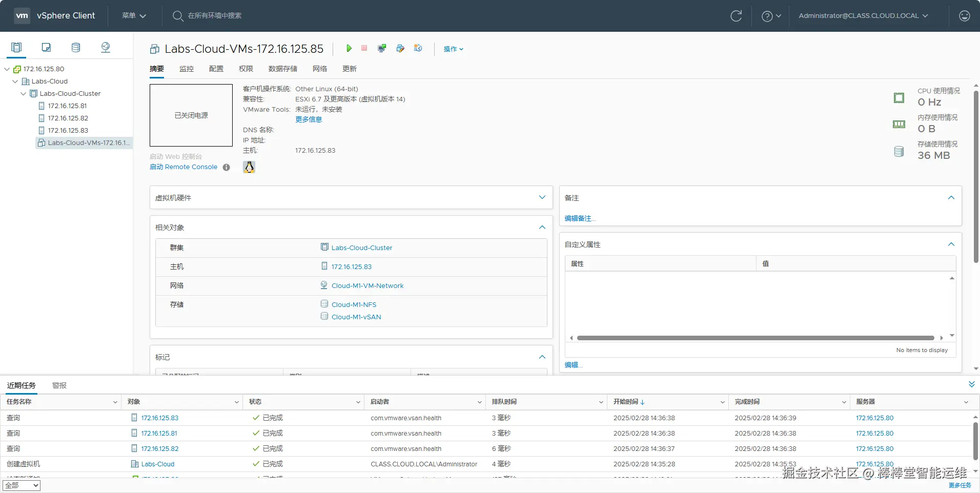Click the powered-off VM console thumbnail
980x493 pixels.
coord(191,115)
